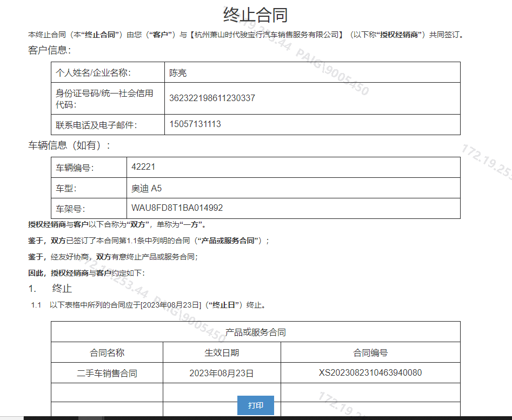The image size is (512, 420).
Task: Select the 联系电话及电子邮件 label cell
Action: click(x=108, y=125)
